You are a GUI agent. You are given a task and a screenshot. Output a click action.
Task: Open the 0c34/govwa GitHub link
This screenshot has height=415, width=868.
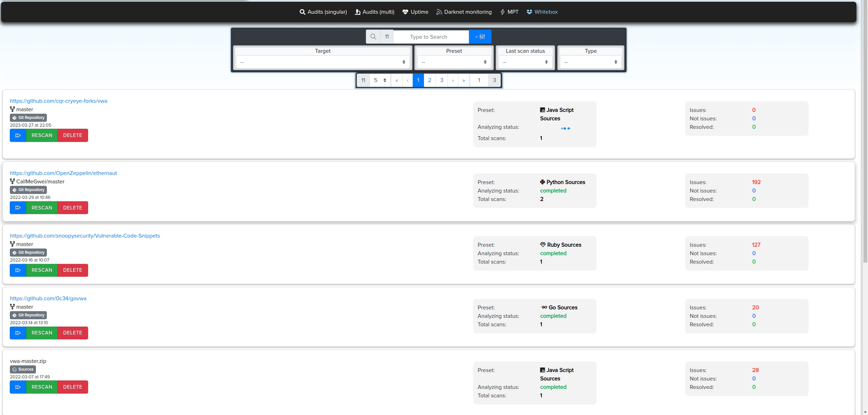[48, 298]
